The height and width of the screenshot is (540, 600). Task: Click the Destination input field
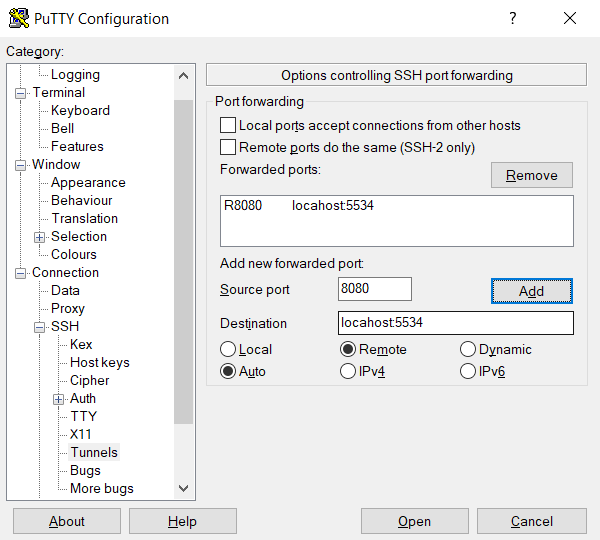pyautogui.click(x=456, y=323)
